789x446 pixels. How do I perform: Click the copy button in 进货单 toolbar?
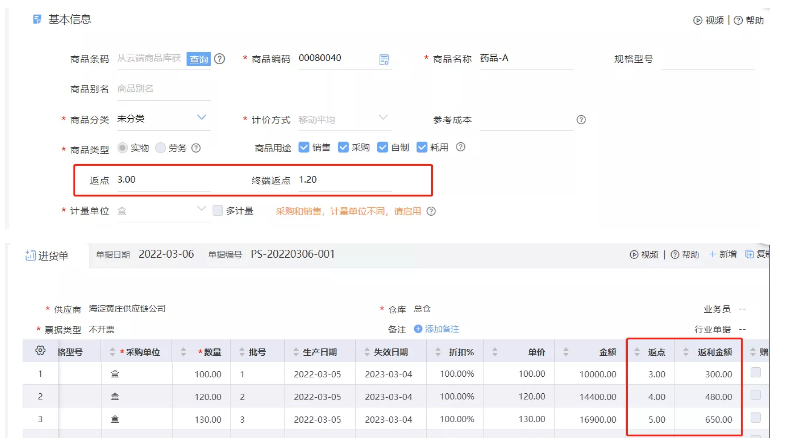pyautogui.click(x=757, y=254)
